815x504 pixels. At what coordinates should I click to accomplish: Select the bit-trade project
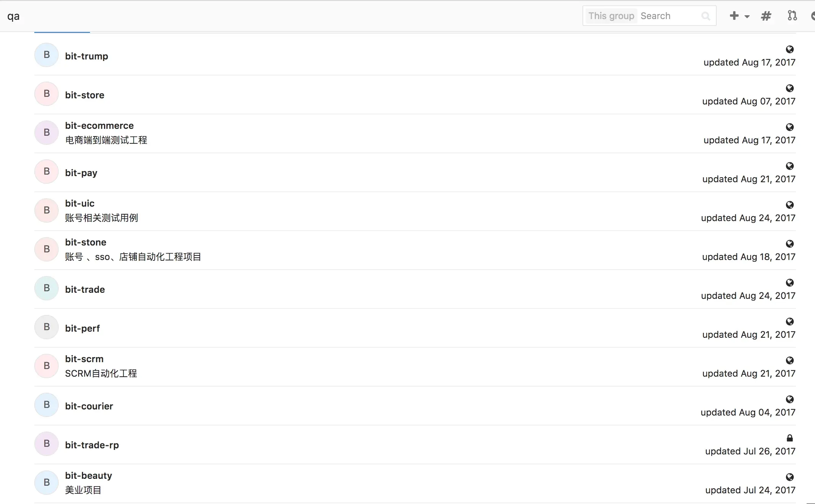(x=85, y=289)
